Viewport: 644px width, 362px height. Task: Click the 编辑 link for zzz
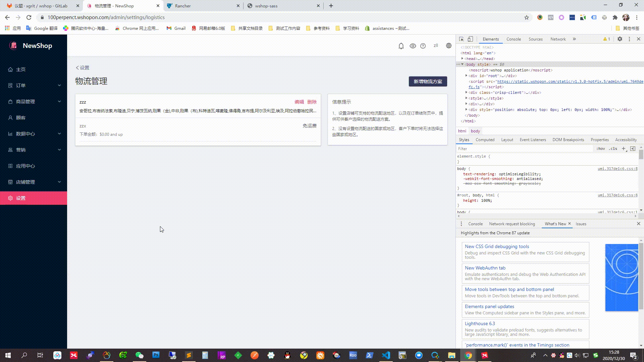(299, 102)
